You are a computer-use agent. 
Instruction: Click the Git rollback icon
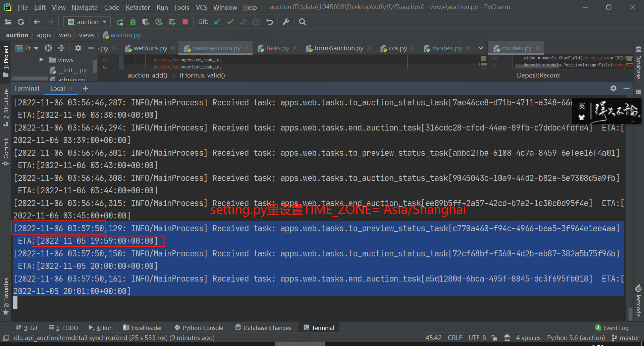pyautogui.click(x=270, y=22)
